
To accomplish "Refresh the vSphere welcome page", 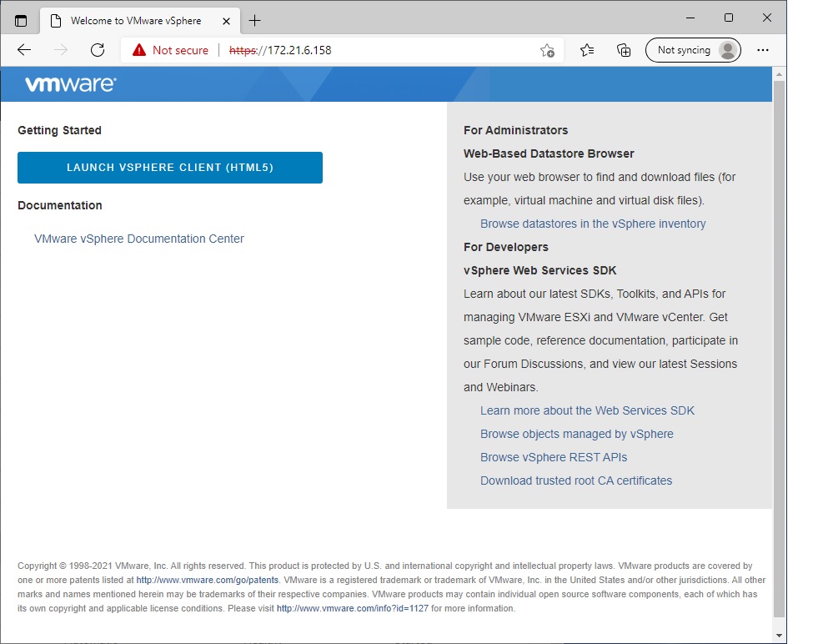I will (x=98, y=50).
